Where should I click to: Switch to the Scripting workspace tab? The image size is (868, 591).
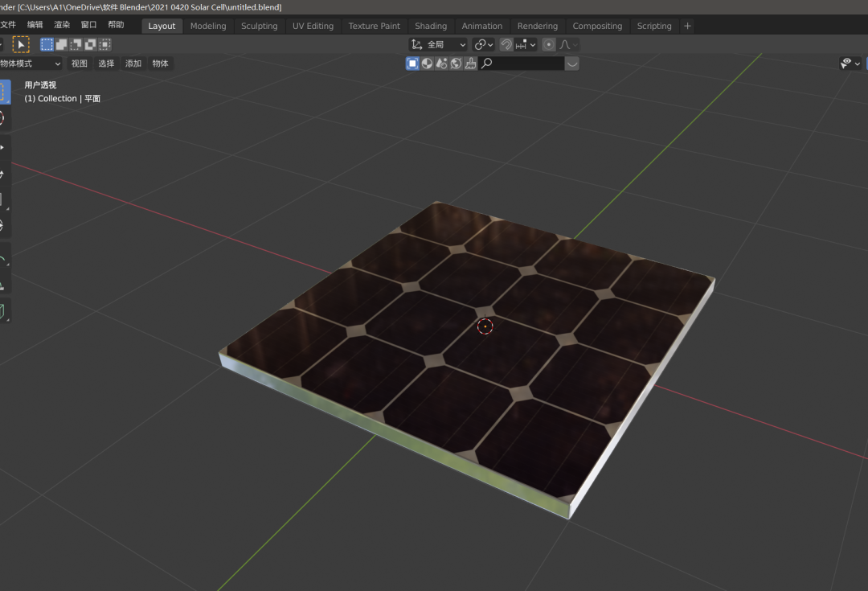654,26
